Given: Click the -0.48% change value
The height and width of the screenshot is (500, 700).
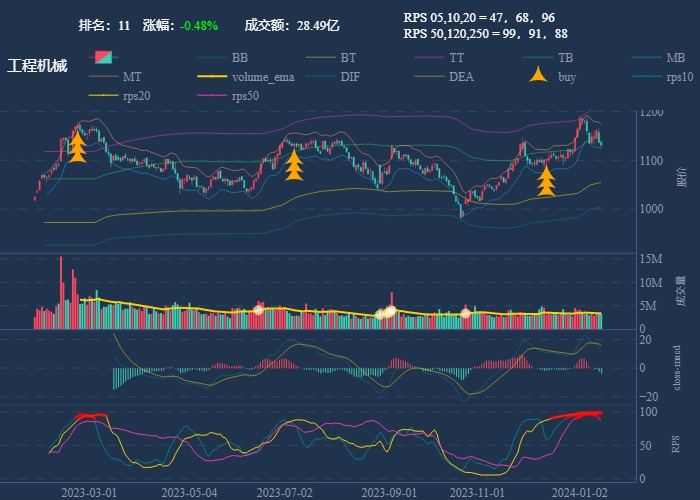Looking at the screenshot, I should [x=199, y=26].
